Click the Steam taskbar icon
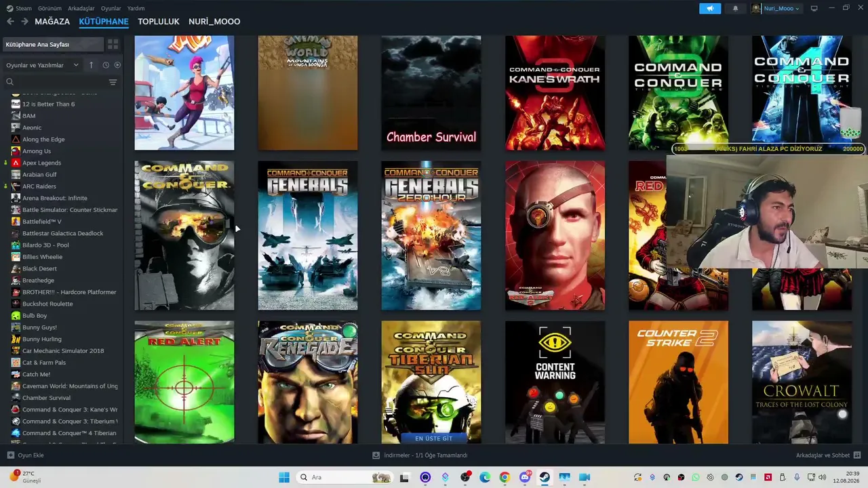This screenshot has height=488, width=868. (x=545, y=477)
